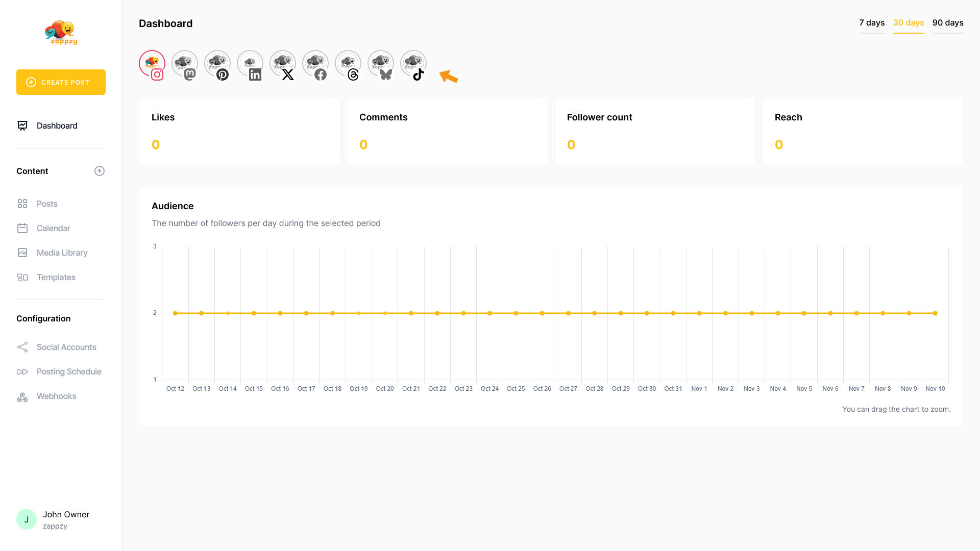
Task: Select the TikTok account avatar
Action: coord(413,64)
